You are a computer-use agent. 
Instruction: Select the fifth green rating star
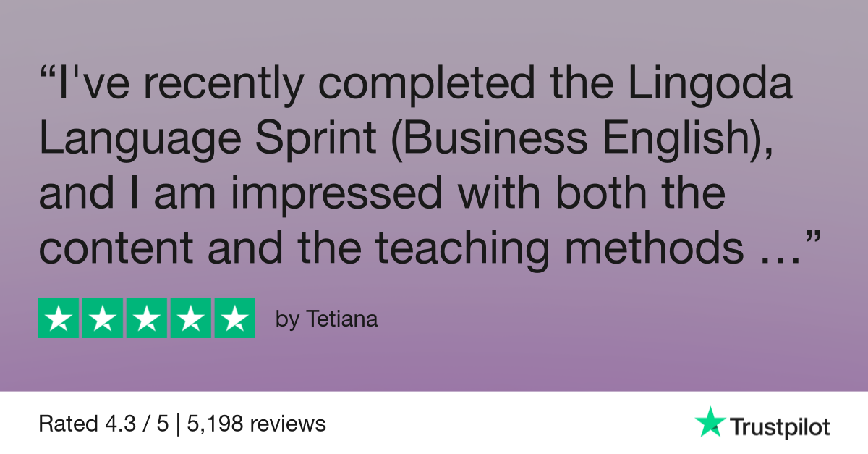click(x=235, y=318)
